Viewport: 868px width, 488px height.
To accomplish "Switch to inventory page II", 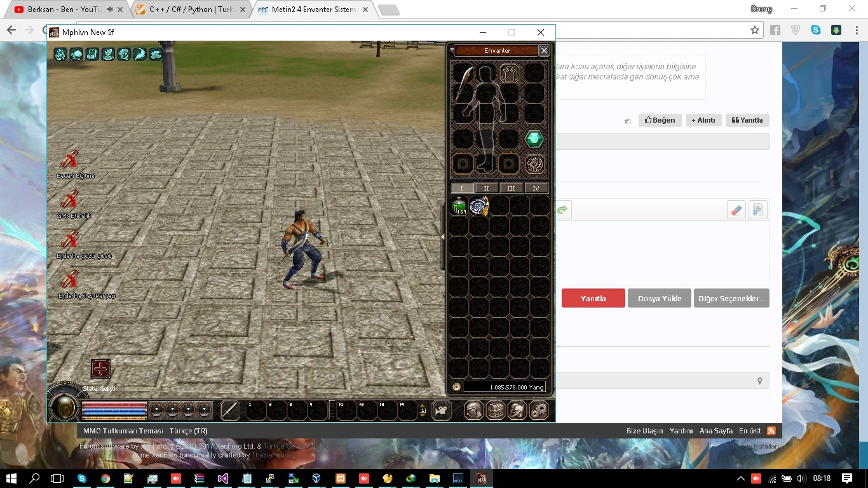I will (x=487, y=188).
